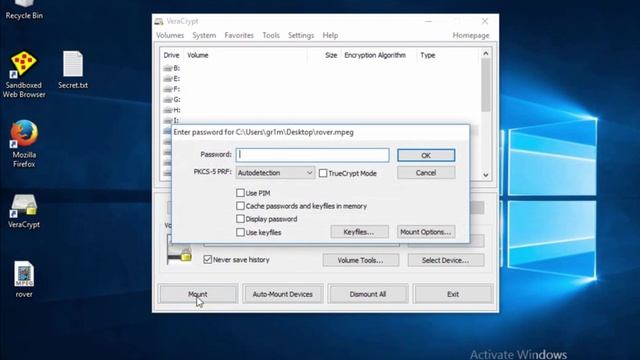This screenshot has width=640, height=360.
Task: Click the Volume column header
Action: tap(245, 55)
